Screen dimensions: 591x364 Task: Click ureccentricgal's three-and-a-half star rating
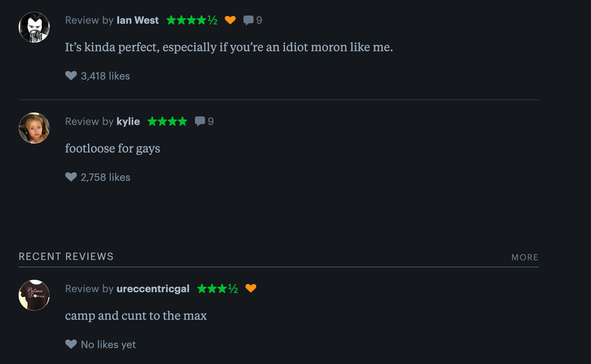click(217, 289)
